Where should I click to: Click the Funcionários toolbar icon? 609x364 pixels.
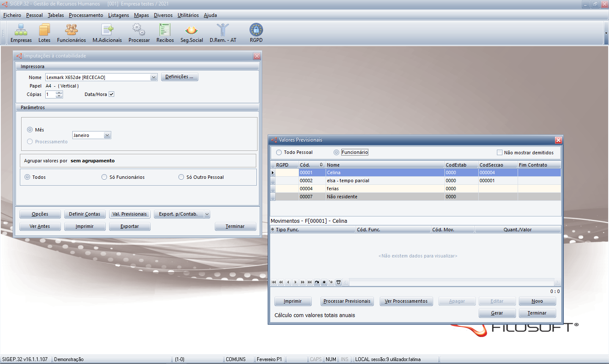[x=71, y=33]
